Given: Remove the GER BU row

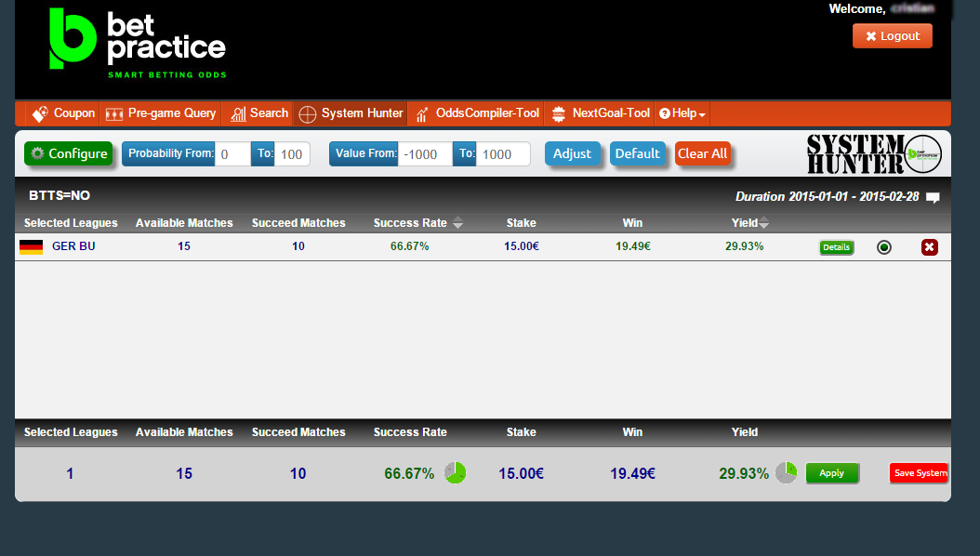Looking at the screenshot, I should click(930, 247).
